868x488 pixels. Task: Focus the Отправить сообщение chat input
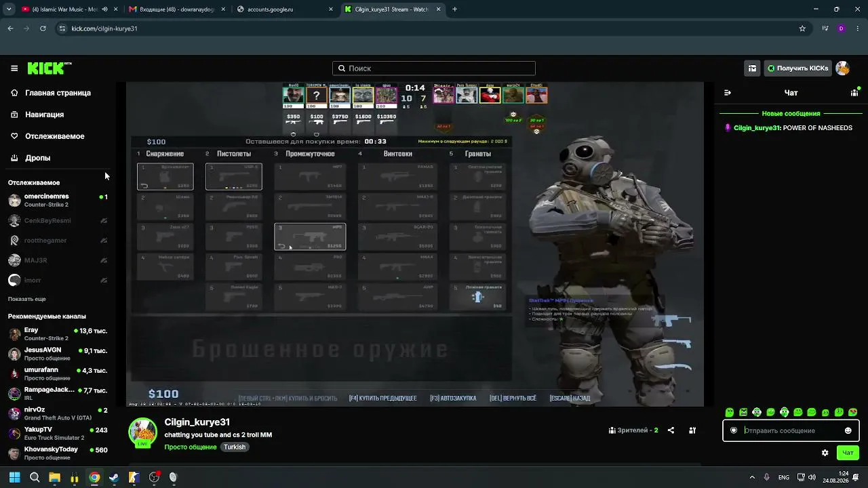click(790, 430)
